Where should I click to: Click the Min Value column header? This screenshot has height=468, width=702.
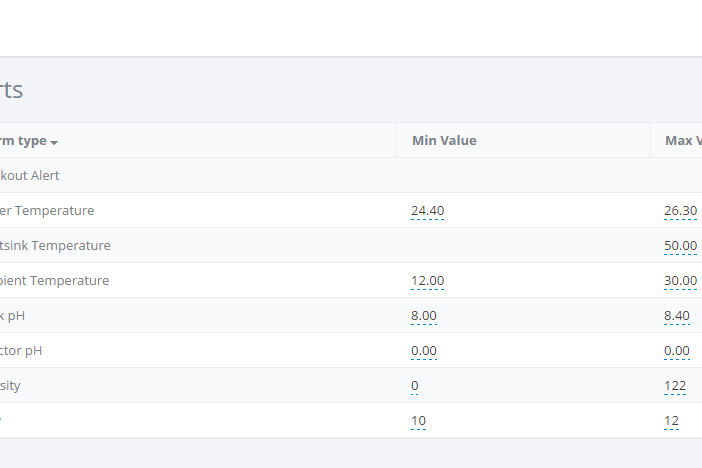pos(444,141)
